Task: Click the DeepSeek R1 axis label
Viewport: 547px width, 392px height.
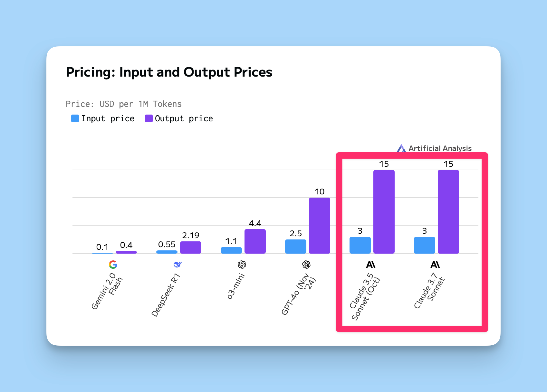Action: click(x=165, y=295)
